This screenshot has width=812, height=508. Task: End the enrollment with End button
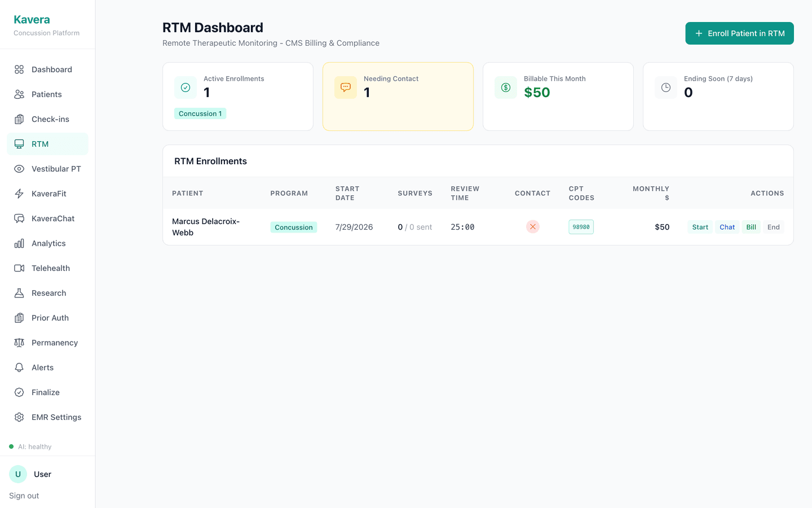774,227
